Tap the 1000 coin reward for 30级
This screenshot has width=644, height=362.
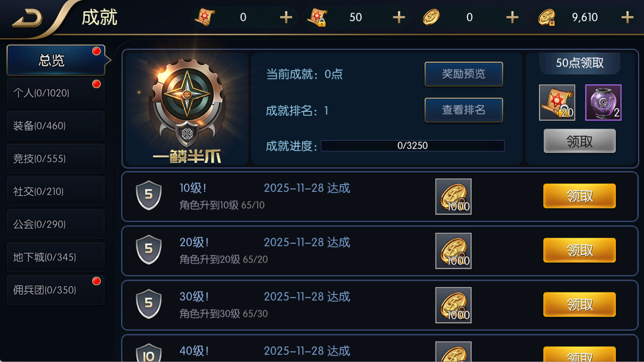(x=453, y=305)
